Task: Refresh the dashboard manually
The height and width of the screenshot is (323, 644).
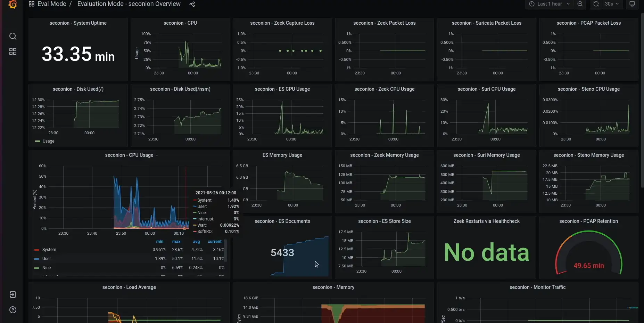Action: 595,4
